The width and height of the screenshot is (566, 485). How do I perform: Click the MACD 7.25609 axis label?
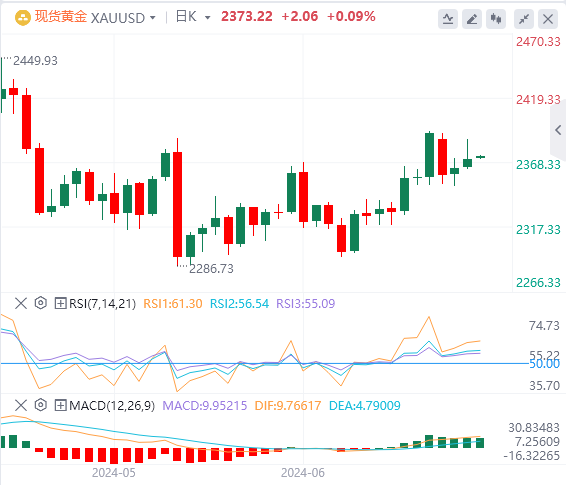[537, 442]
